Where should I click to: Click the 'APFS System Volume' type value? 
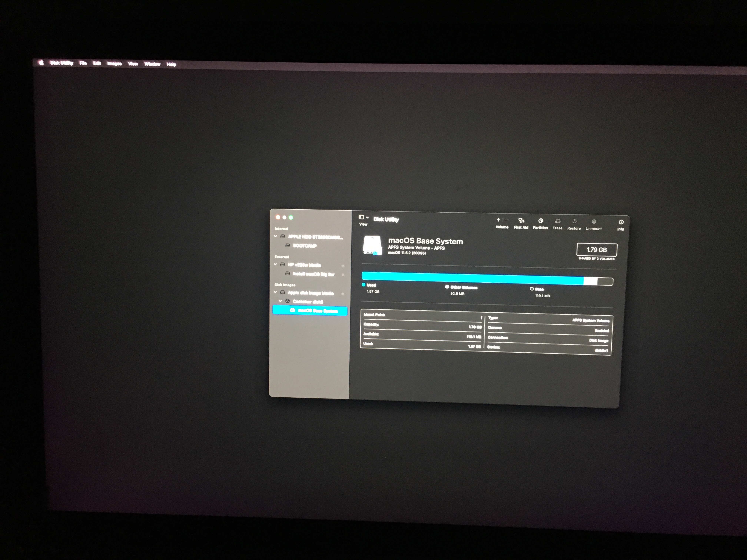click(x=591, y=320)
